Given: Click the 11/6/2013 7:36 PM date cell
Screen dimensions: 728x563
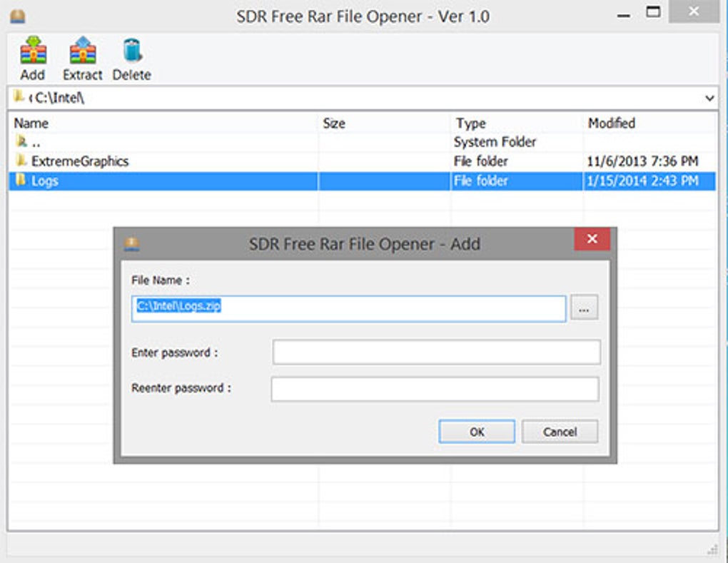Looking at the screenshot, I should pos(642,161).
